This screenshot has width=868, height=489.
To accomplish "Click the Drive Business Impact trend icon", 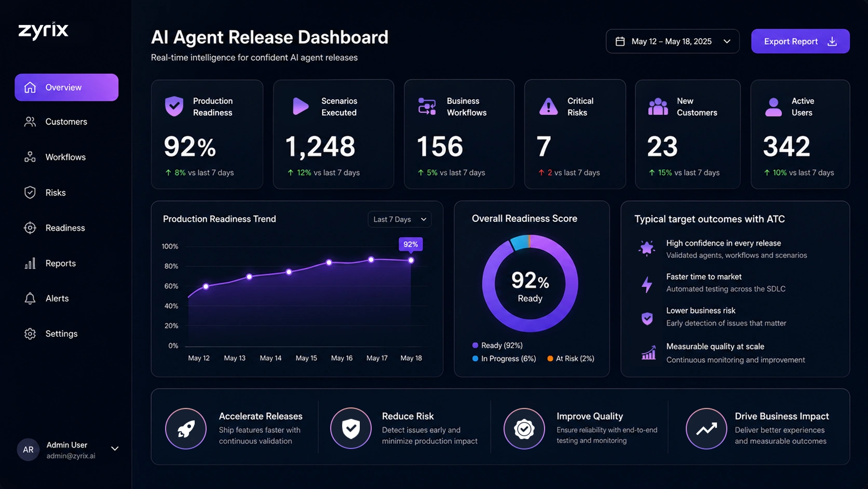I will pyautogui.click(x=707, y=429).
